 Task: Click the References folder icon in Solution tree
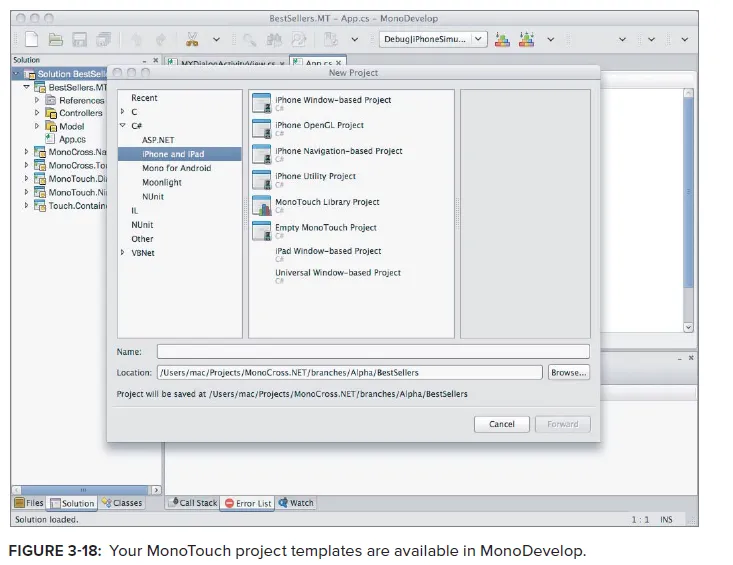[x=50, y=100]
